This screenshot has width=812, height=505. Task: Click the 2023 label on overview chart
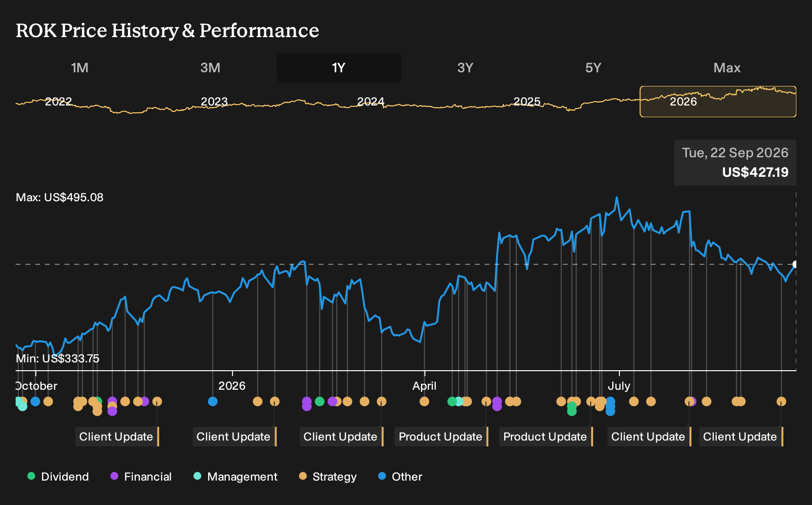(214, 102)
